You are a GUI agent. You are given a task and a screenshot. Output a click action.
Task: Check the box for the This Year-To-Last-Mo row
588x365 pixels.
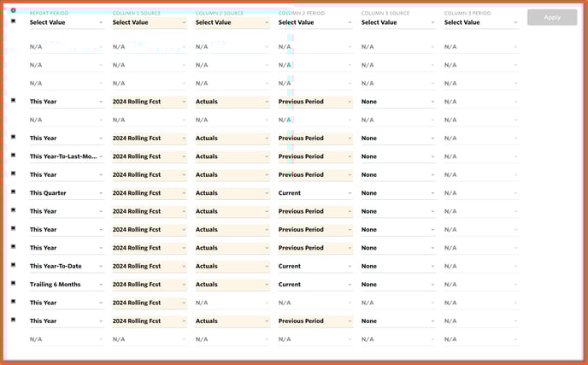(13, 156)
